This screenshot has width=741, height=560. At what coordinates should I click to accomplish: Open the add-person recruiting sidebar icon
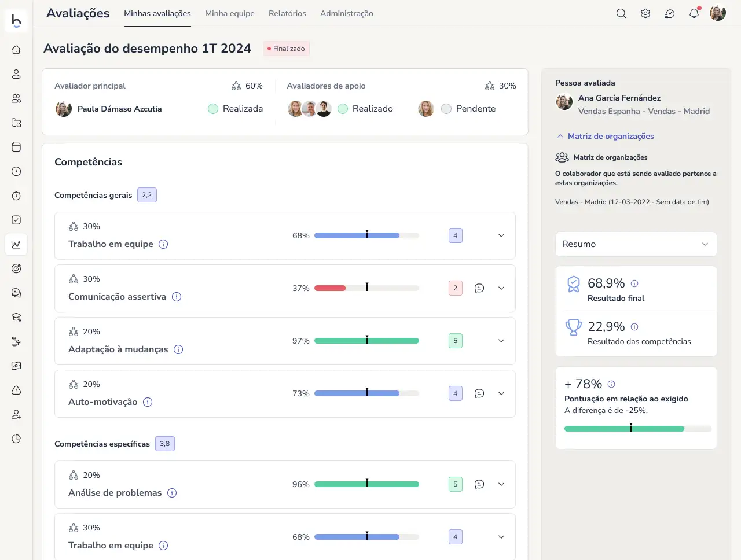16,414
